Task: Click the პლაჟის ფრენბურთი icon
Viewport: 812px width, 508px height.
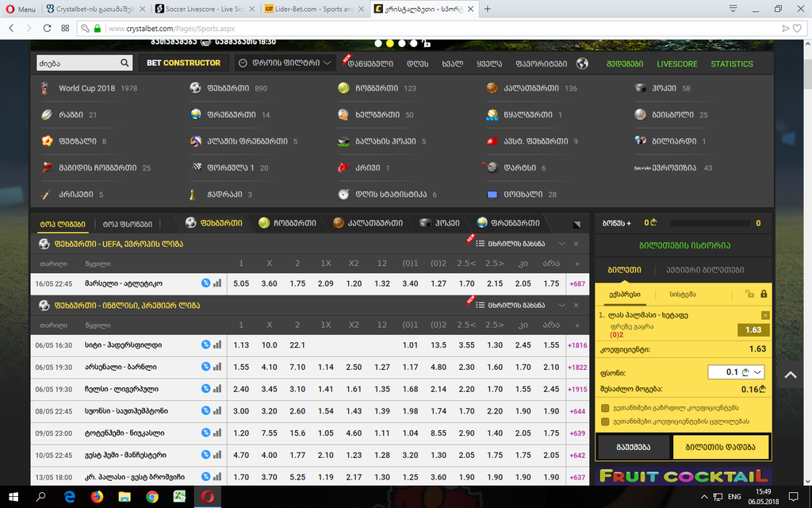Action: point(196,141)
